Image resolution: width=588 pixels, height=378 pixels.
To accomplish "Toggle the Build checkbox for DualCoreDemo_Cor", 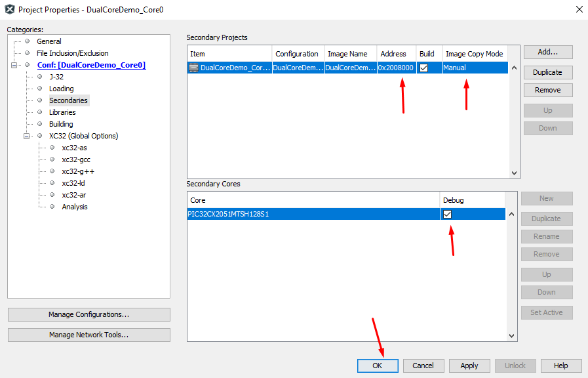I will pyautogui.click(x=423, y=67).
